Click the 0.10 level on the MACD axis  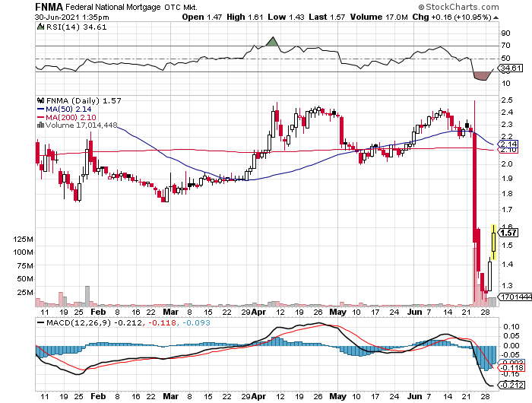click(x=511, y=327)
